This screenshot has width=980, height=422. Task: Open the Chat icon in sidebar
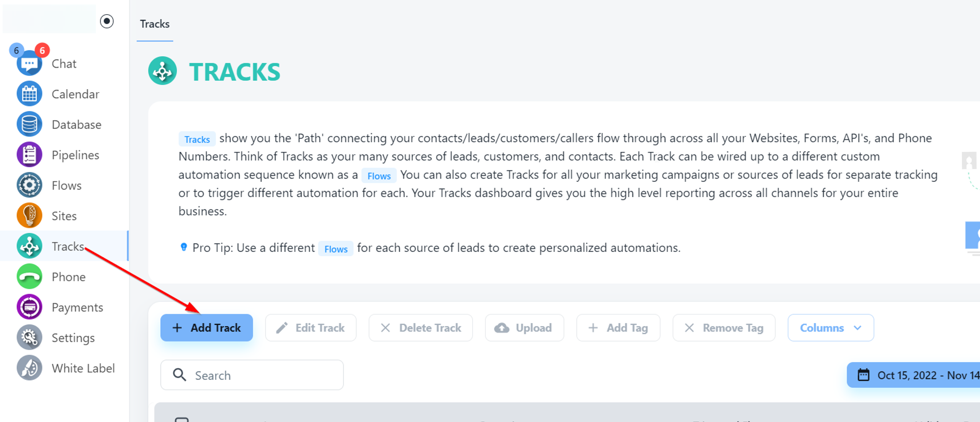tap(29, 64)
